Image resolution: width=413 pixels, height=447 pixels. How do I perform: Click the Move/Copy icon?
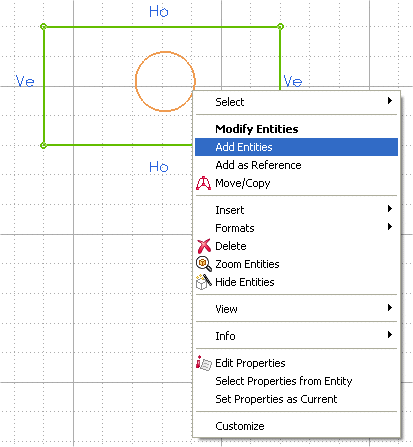pyautogui.click(x=203, y=183)
